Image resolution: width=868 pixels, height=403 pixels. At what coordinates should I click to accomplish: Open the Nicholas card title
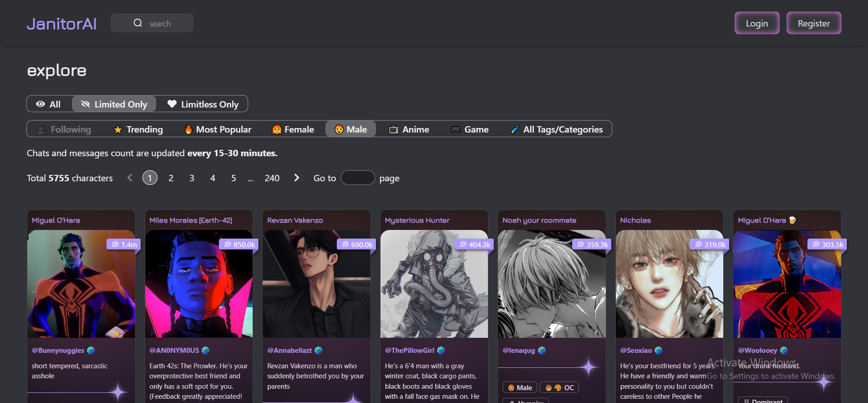[635, 220]
